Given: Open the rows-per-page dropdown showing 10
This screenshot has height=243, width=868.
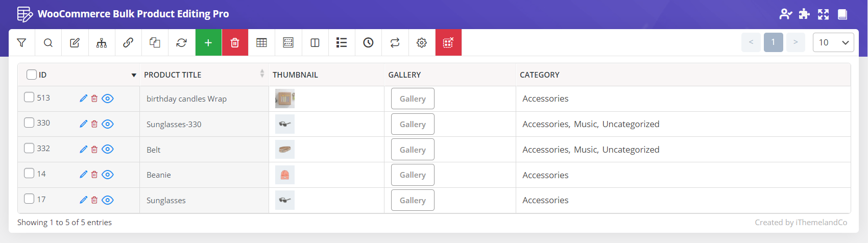Looking at the screenshot, I should [833, 43].
